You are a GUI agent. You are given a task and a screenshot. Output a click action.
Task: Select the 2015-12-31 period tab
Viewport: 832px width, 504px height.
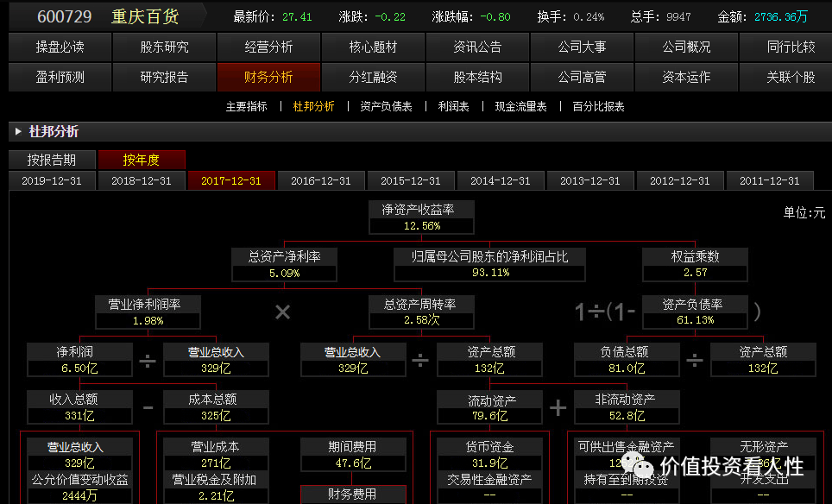(x=411, y=181)
